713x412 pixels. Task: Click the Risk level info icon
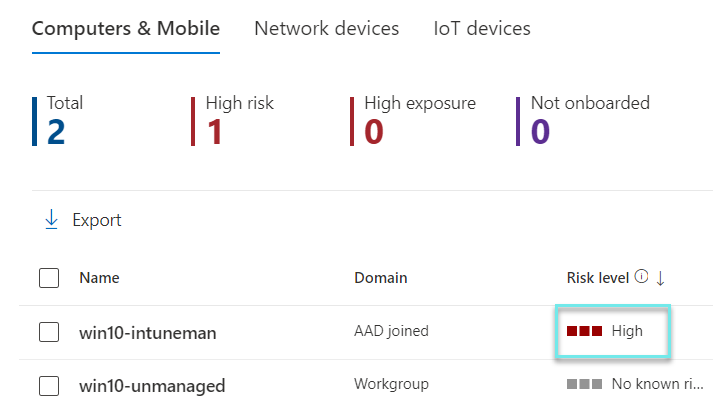coord(642,277)
